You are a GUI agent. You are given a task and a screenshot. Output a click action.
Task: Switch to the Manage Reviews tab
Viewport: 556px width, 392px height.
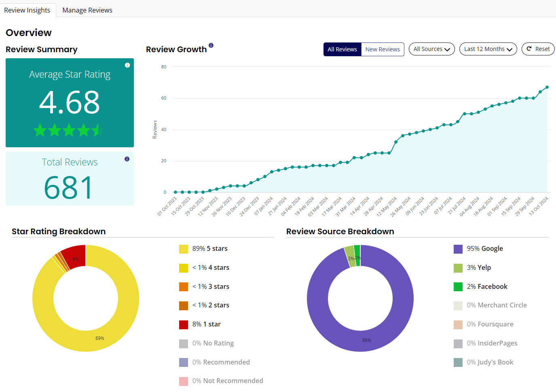[87, 10]
